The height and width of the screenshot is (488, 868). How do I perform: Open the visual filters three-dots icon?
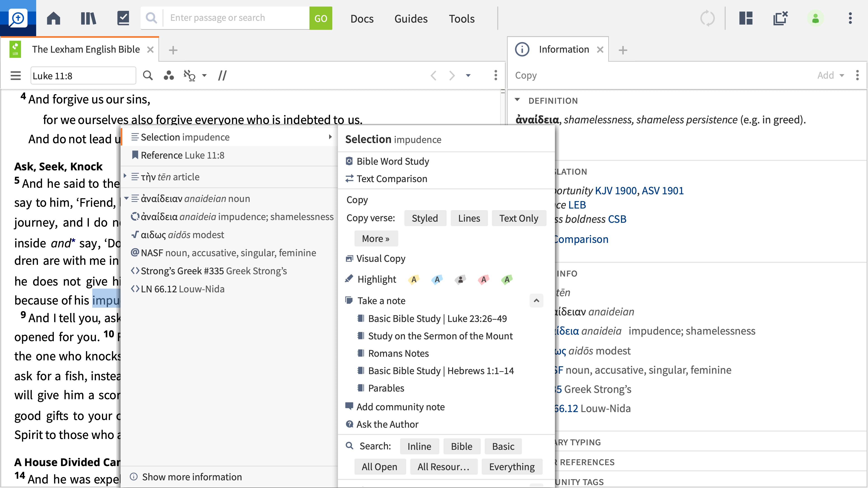pos(168,75)
